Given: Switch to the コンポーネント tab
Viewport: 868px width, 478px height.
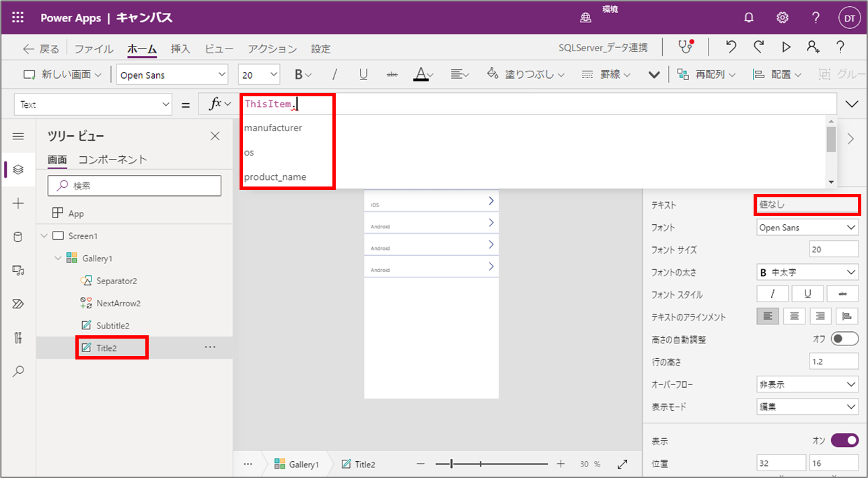Looking at the screenshot, I should (x=112, y=160).
